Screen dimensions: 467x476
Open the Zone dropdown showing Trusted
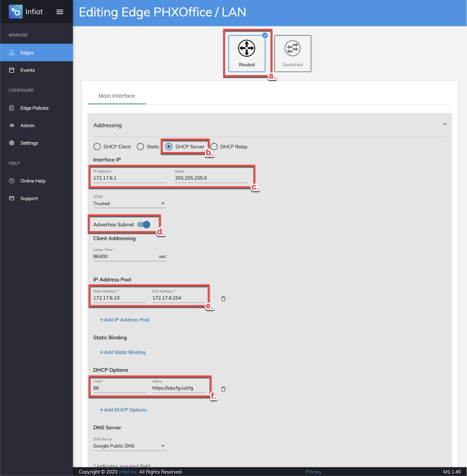(130, 203)
